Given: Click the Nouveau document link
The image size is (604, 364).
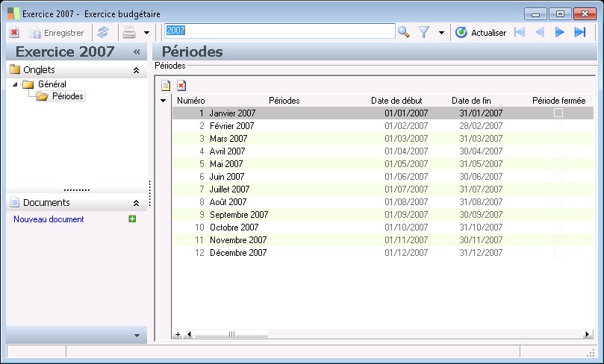Looking at the screenshot, I should [49, 219].
